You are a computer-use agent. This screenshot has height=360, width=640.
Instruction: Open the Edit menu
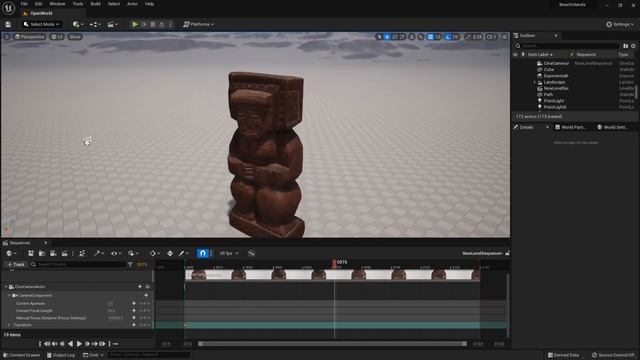(38, 4)
